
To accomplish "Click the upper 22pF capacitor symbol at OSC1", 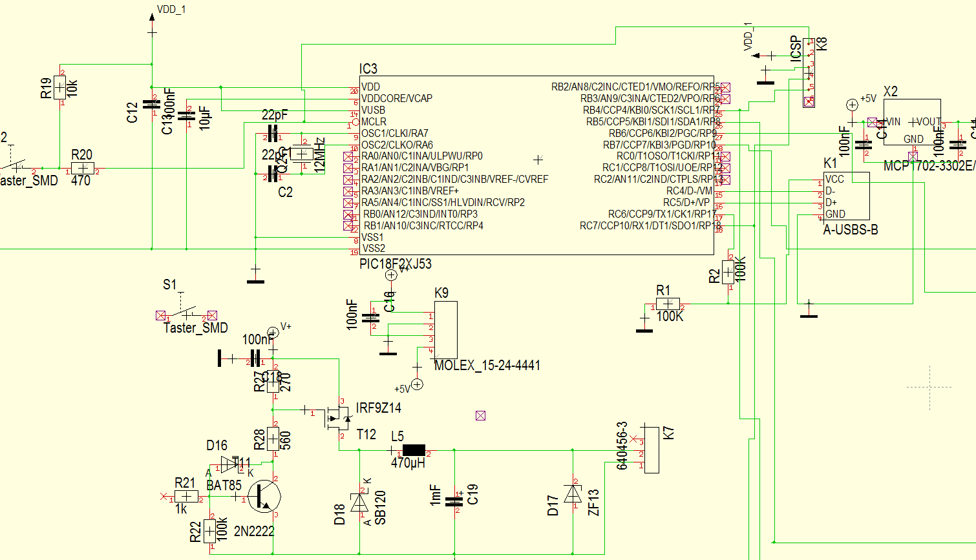I will point(273,134).
